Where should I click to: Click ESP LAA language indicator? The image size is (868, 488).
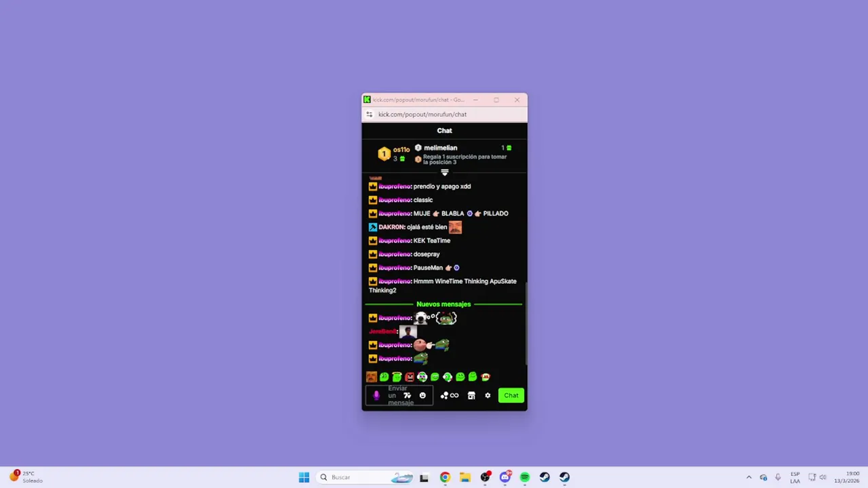click(795, 477)
